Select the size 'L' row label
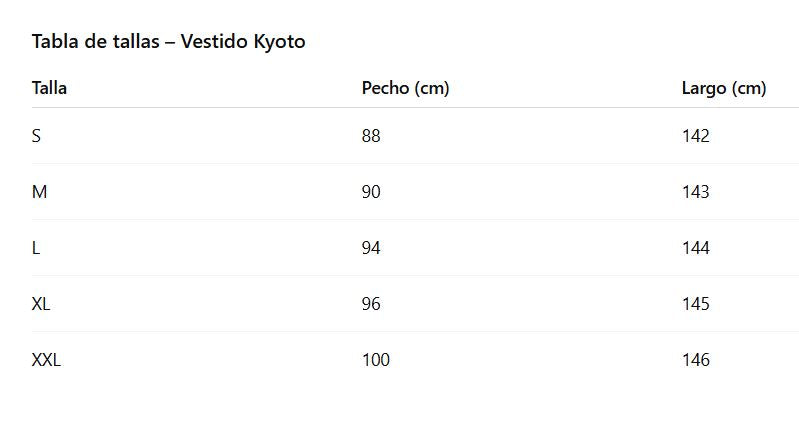The width and height of the screenshot is (799, 439). 36,248
